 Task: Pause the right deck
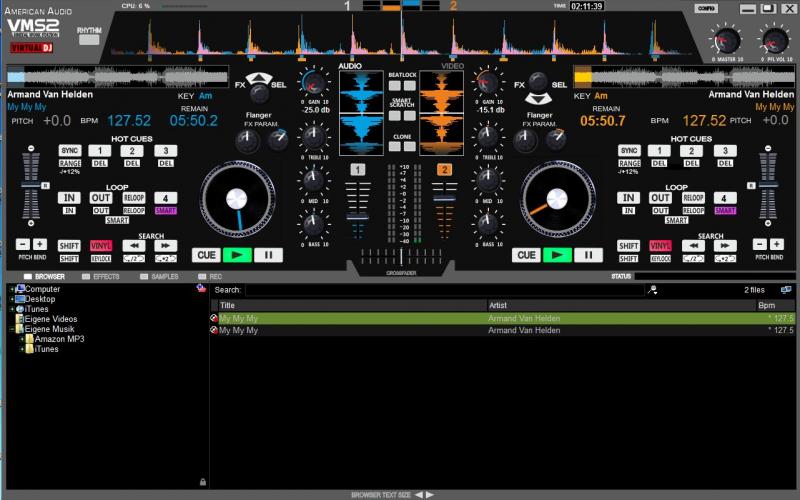pyautogui.click(x=588, y=255)
